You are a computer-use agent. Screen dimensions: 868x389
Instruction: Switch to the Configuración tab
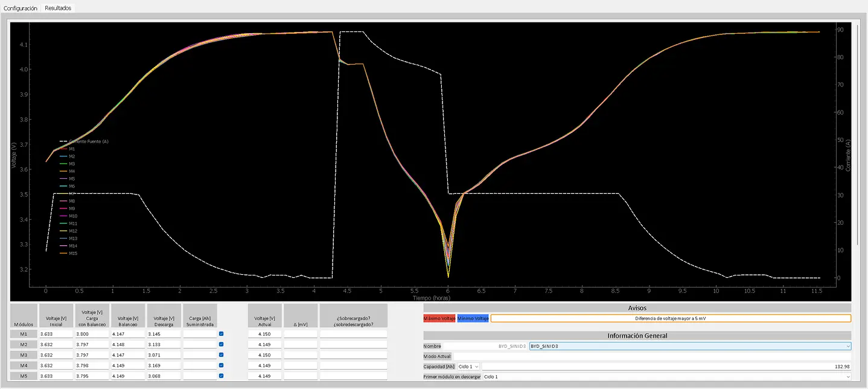pyautogui.click(x=21, y=8)
